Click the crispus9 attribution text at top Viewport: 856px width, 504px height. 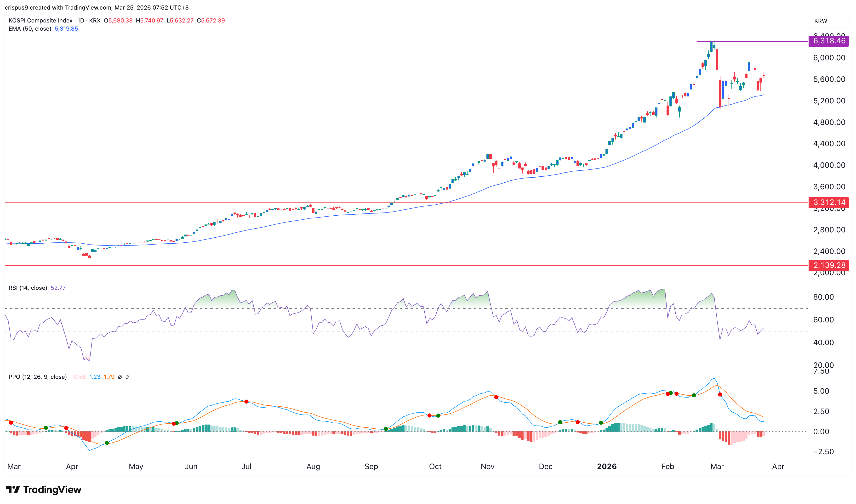(16, 7)
